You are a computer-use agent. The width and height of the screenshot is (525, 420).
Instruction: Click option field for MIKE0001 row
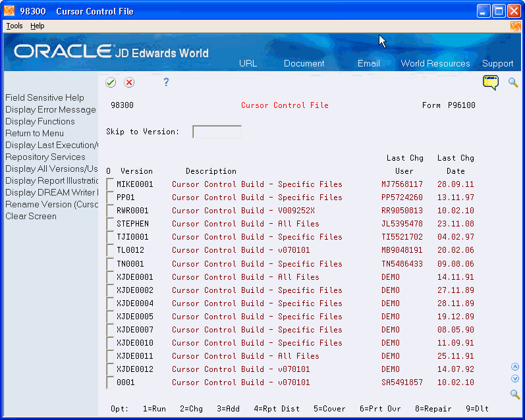110,184
